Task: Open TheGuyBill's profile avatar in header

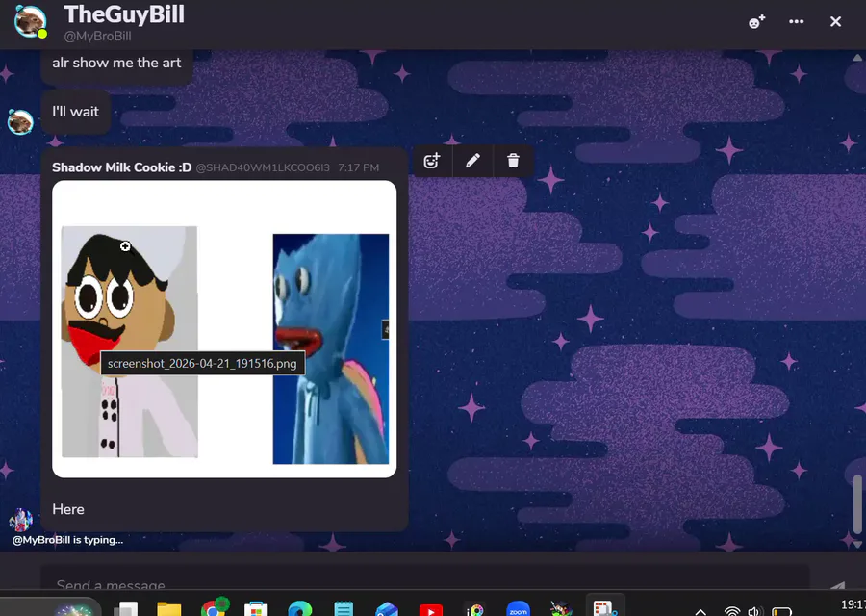Action: (31, 22)
